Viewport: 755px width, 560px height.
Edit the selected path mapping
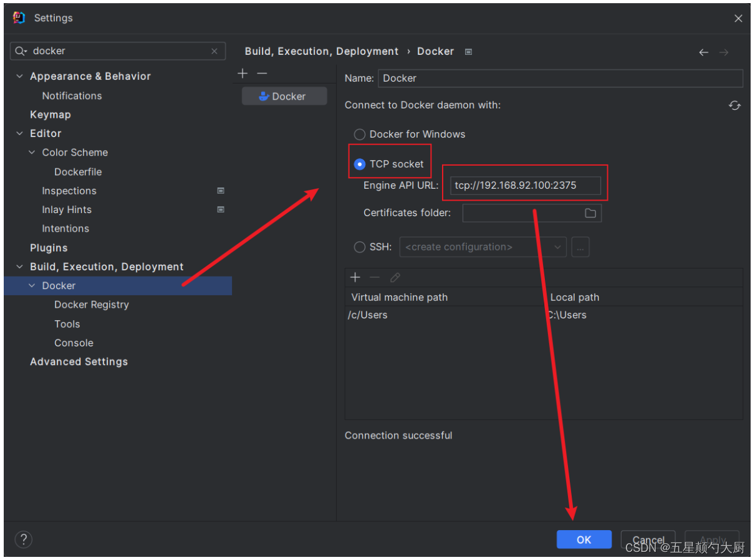click(x=394, y=277)
